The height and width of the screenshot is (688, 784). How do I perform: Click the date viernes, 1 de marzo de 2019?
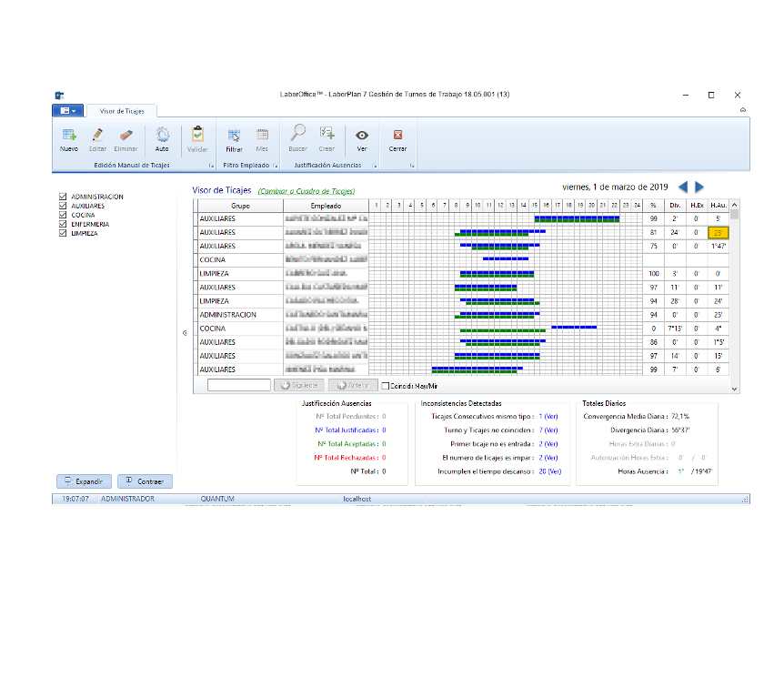click(615, 187)
